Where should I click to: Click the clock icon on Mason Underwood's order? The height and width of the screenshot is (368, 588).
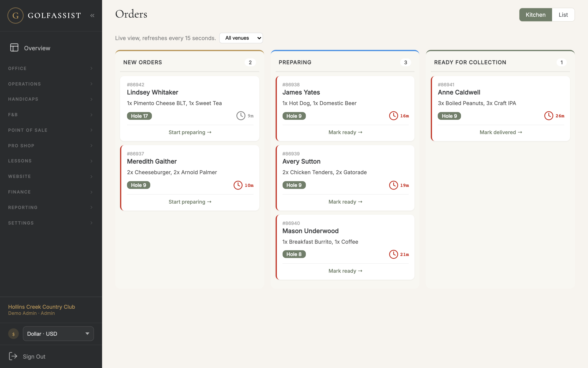393,254
